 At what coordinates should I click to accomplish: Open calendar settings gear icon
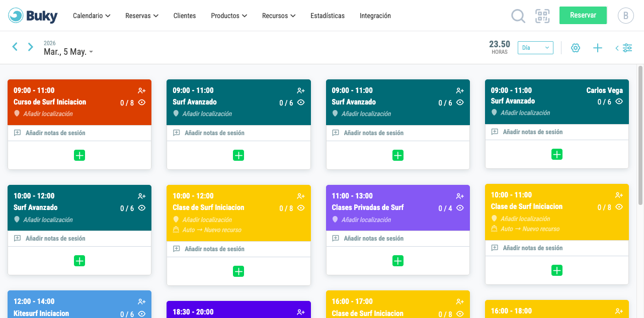[x=576, y=48]
